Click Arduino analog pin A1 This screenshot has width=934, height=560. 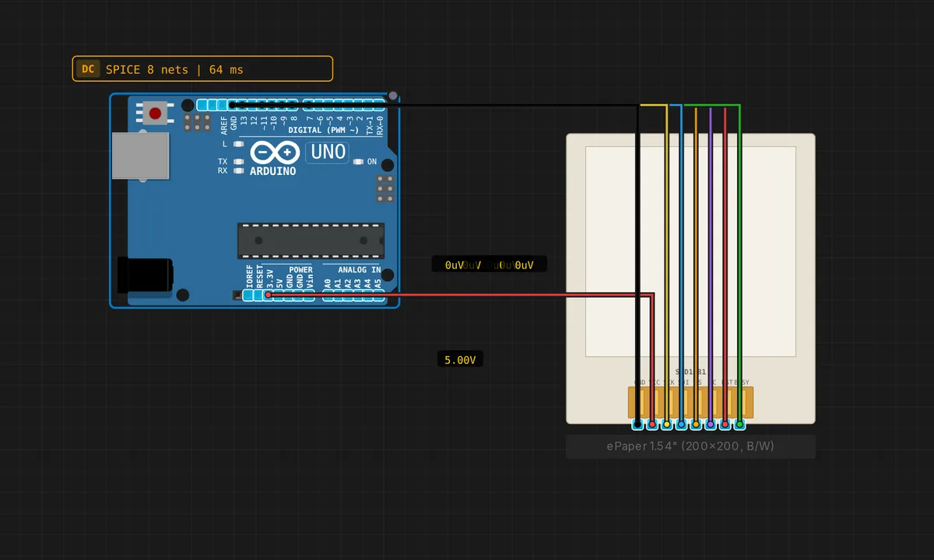[338, 296]
